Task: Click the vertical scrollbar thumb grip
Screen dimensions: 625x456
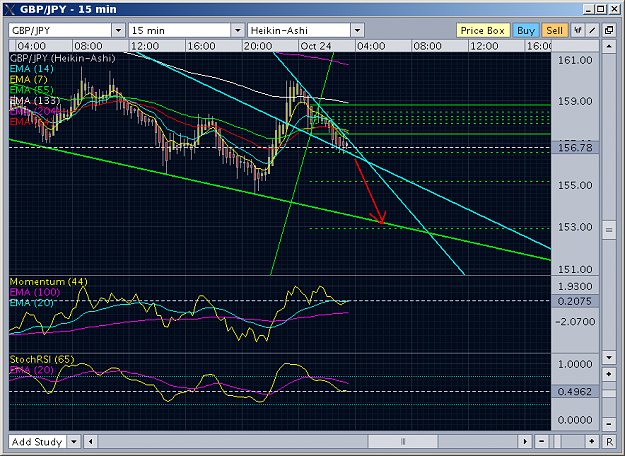Action: tap(609, 230)
